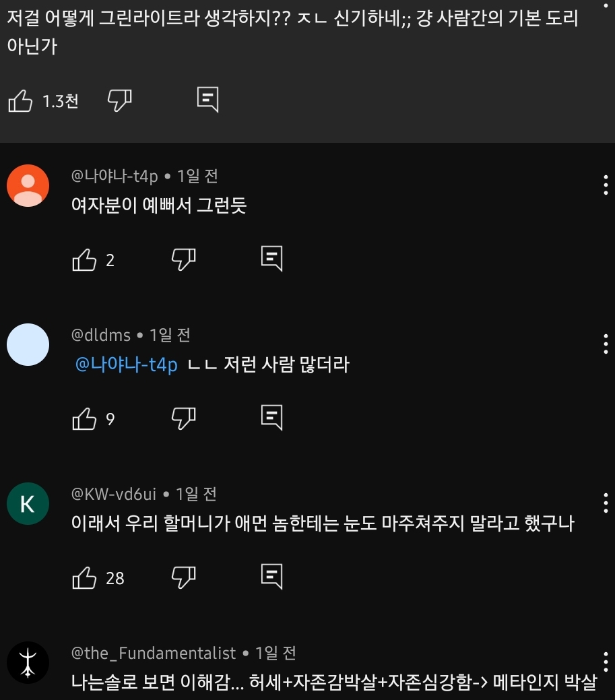615x700 pixels.
Task: Reply to 나야나-t4p's comment
Action: click(x=271, y=259)
